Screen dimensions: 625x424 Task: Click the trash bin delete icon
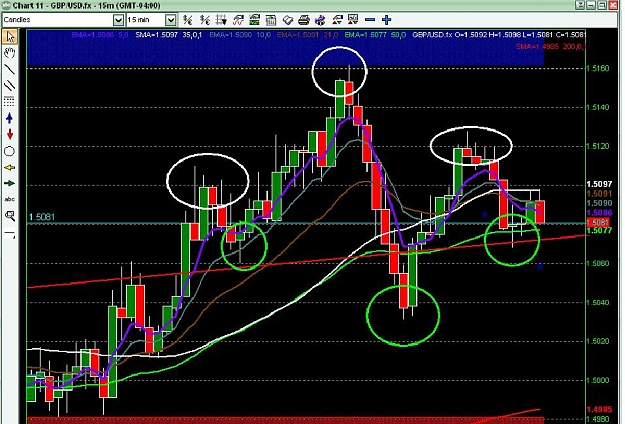pos(271,20)
